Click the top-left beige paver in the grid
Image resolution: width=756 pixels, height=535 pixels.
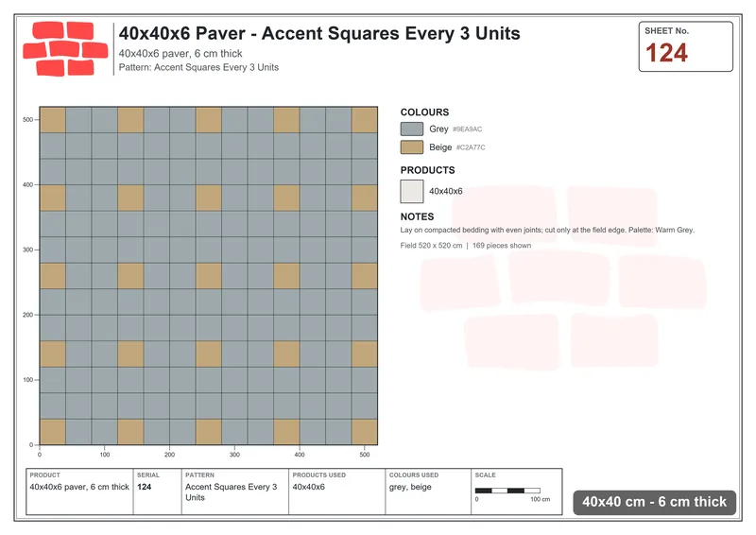coord(53,120)
